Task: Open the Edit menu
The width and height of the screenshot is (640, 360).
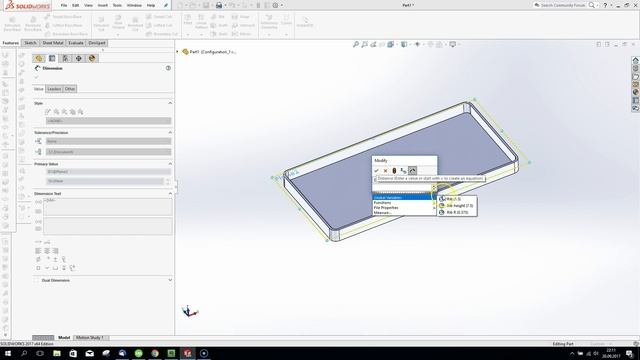Action: pos(76,5)
